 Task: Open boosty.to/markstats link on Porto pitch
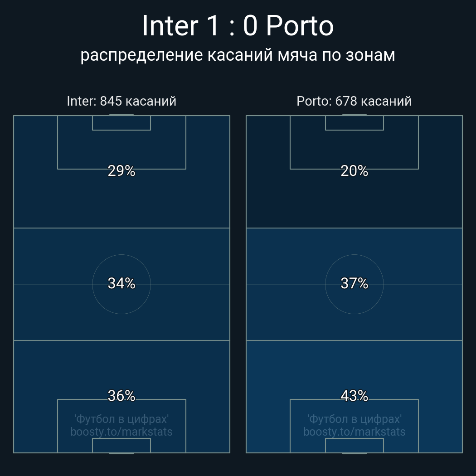354,432
